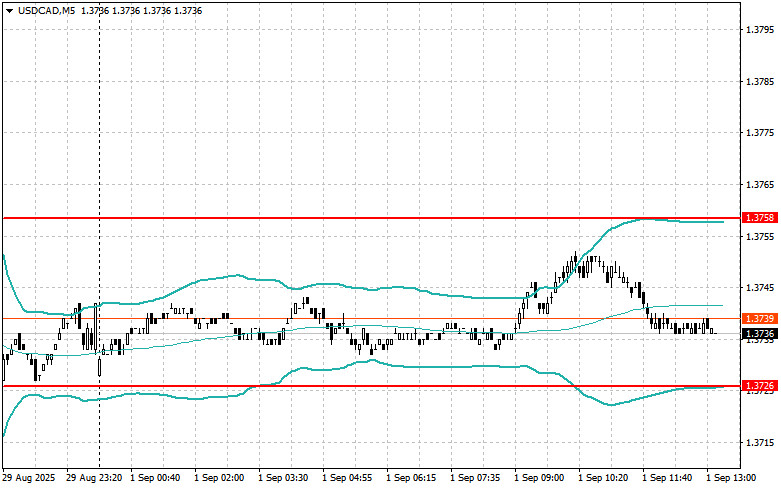
Task: Click the 1.3795 price scale value
Action: (x=760, y=29)
